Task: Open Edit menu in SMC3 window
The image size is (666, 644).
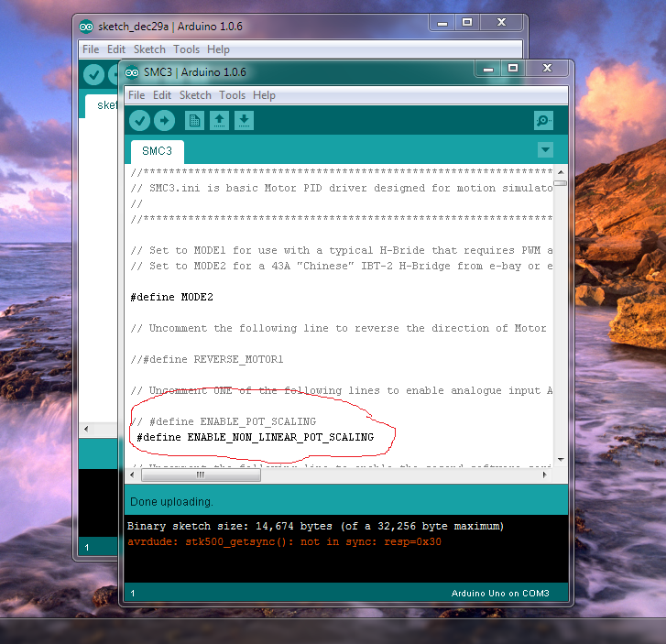Action: (162, 95)
